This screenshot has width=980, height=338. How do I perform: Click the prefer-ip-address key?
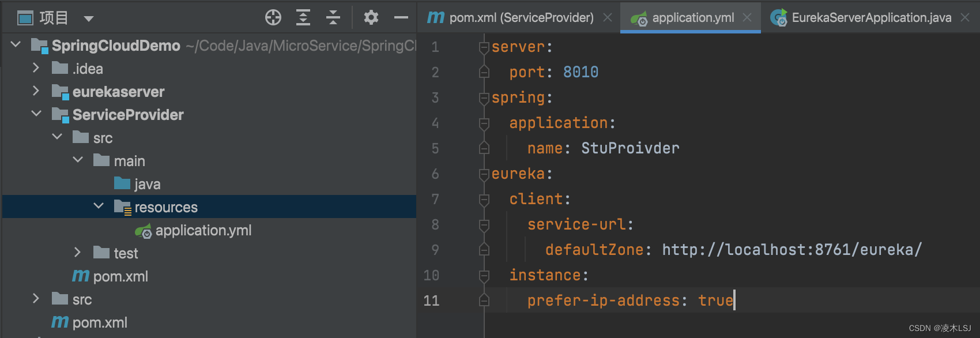604,301
